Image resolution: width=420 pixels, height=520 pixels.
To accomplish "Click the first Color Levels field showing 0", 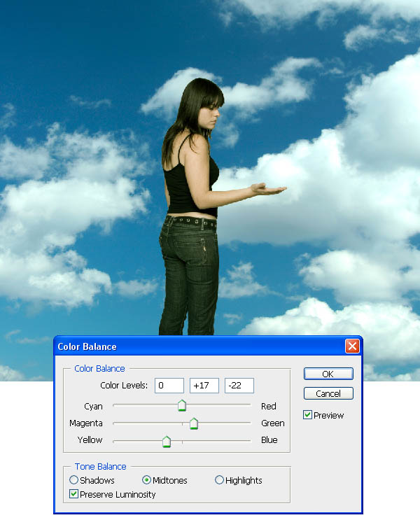I will pos(169,386).
